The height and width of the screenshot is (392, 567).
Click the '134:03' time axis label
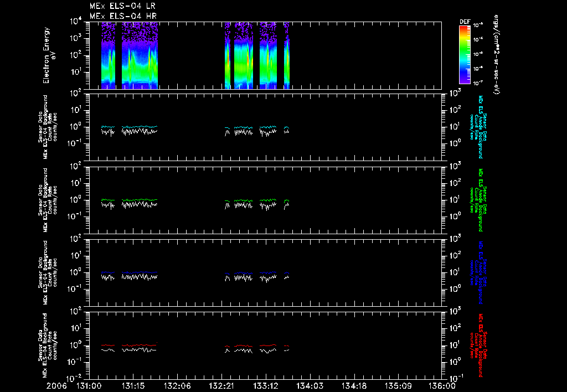point(310,386)
